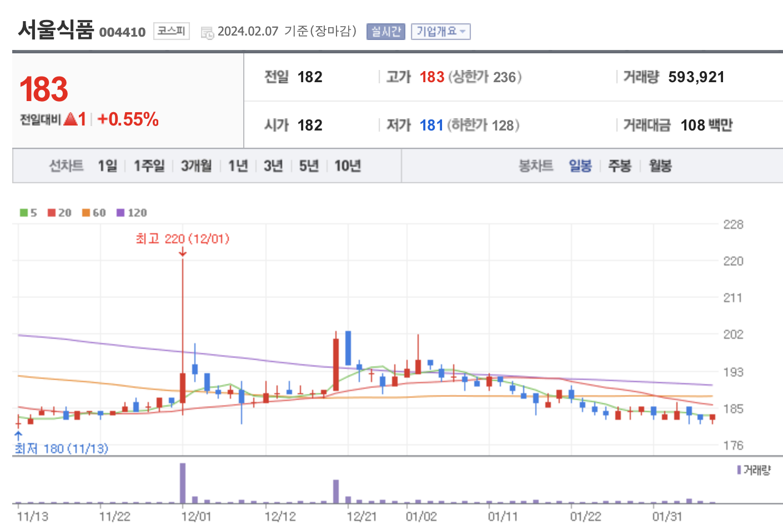Click the red 20-day moving average swatch
This screenshot has width=783, height=532.
point(52,213)
